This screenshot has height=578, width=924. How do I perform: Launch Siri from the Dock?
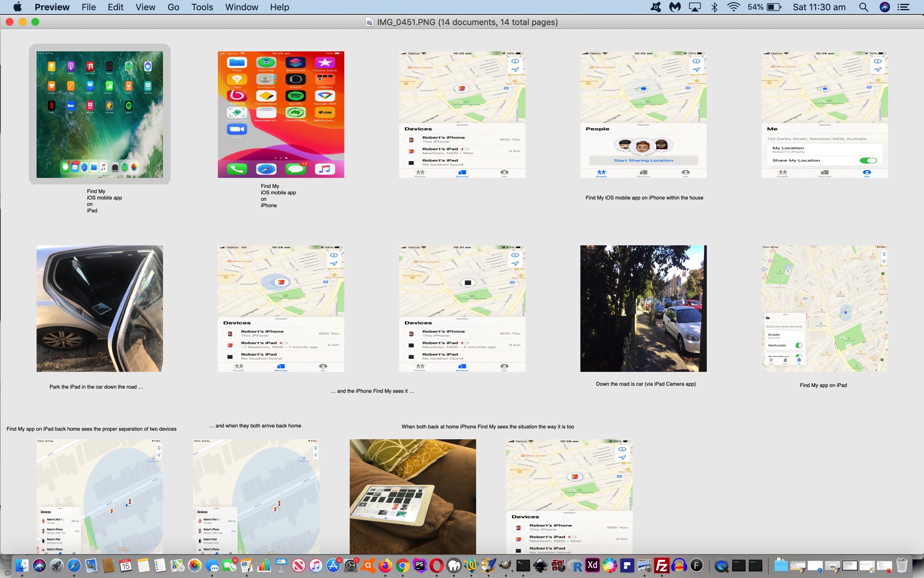click(x=39, y=565)
